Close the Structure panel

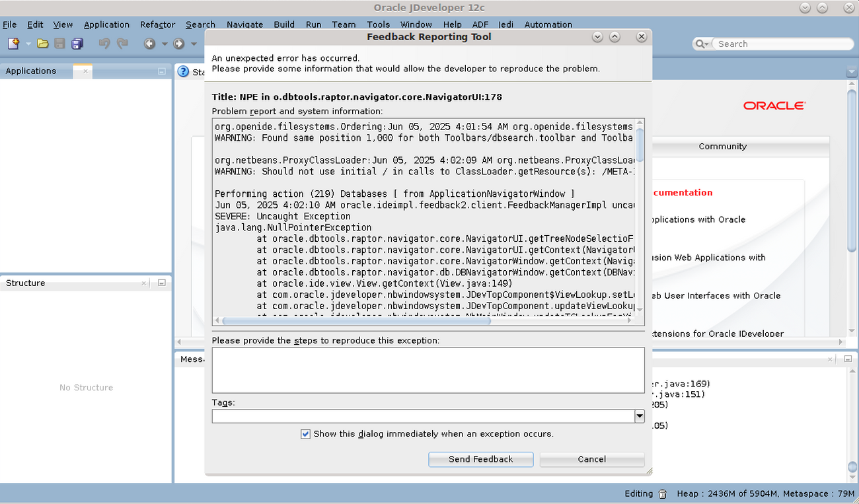tap(144, 283)
